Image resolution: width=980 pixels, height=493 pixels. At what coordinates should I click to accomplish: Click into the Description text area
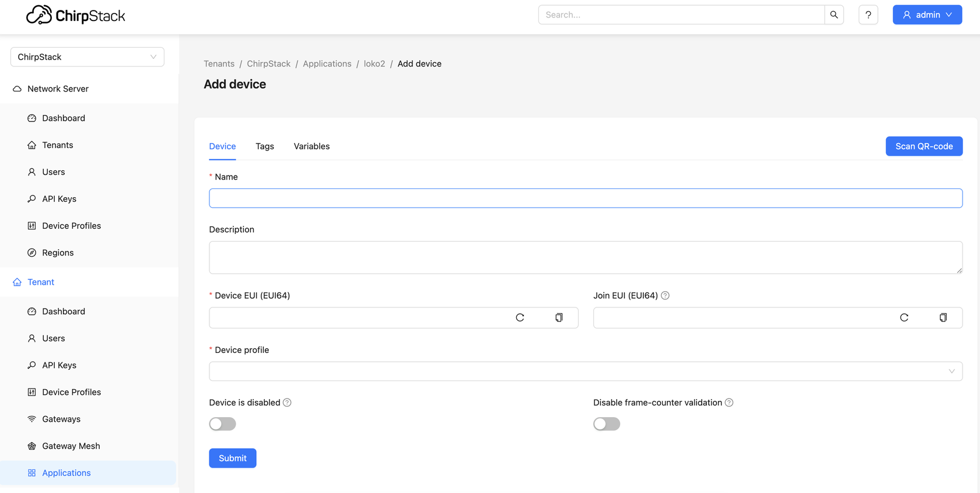pos(586,257)
